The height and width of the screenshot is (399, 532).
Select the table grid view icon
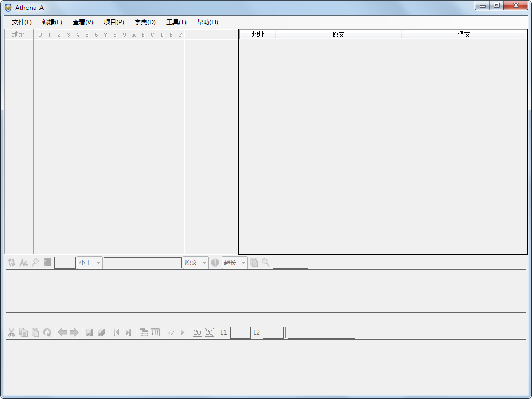pyautogui.click(x=156, y=332)
